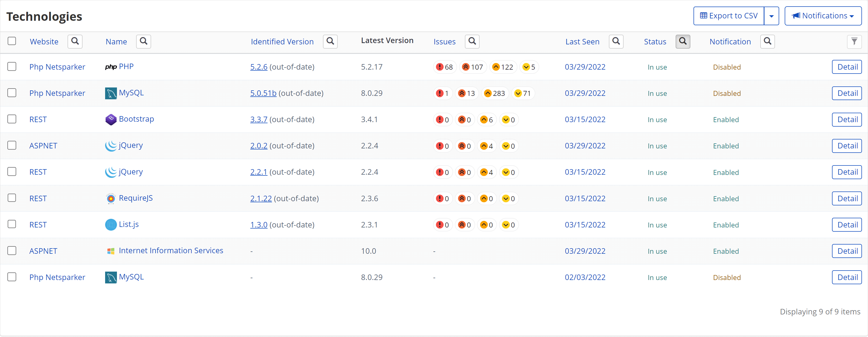Toggle the select-all header checkbox
Screen dimensions: 868x337
(12, 41)
